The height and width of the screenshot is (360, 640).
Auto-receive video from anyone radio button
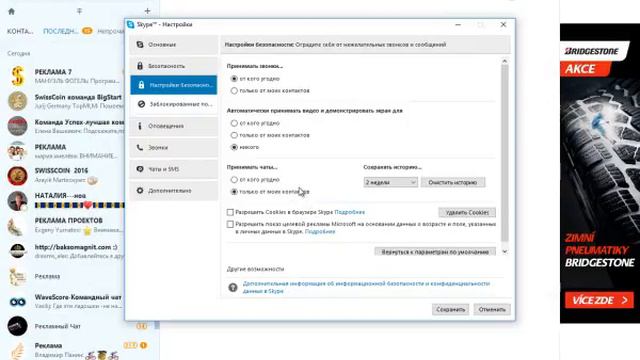pos(234,123)
